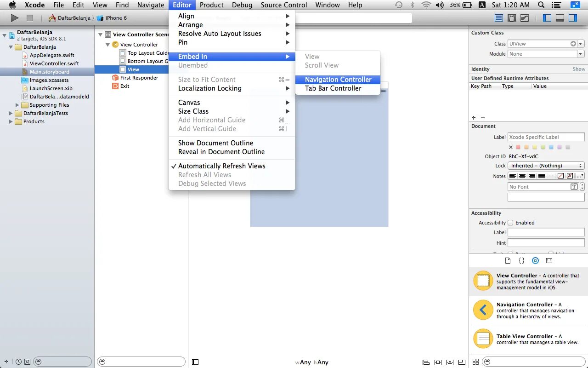Toggle the document outline sidebar button
Image resolution: width=588 pixels, height=368 pixels.
click(195, 362)
